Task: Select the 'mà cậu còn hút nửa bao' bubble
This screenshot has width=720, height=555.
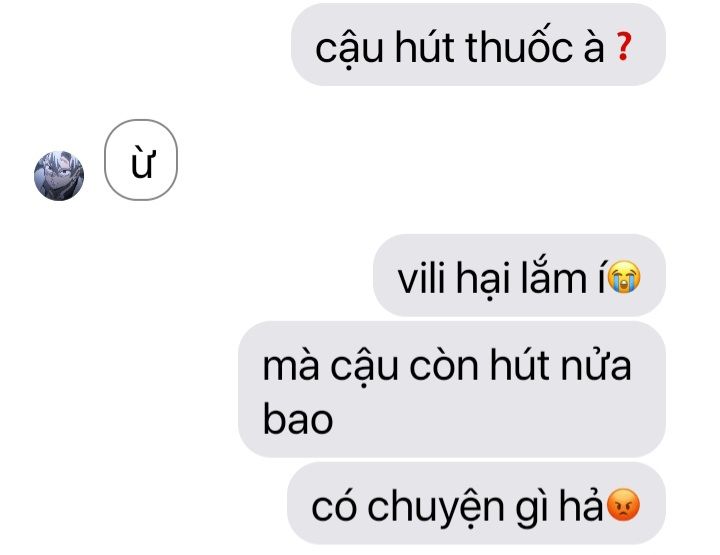Action: coord(452,389)
